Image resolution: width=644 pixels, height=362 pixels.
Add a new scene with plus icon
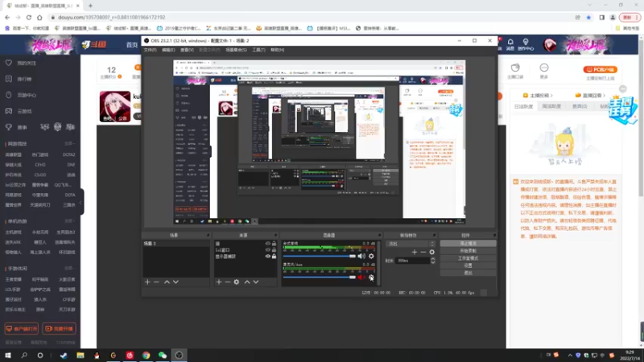147,282
